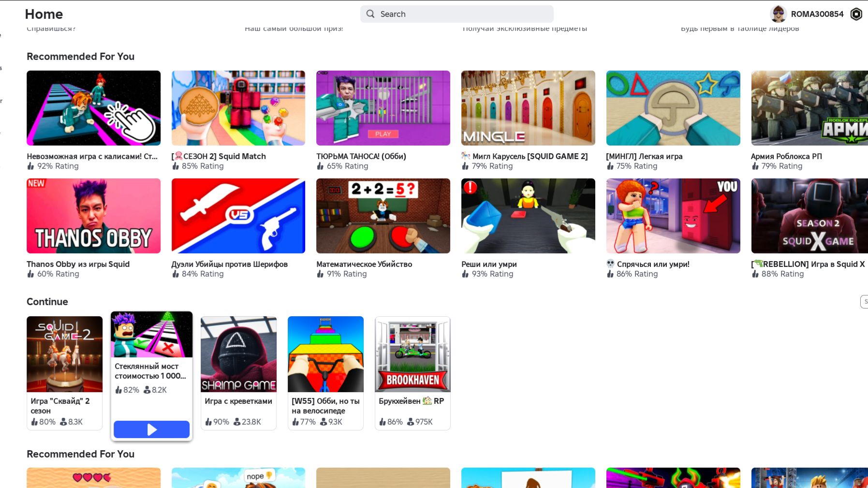Open the Squid Match season 2 game thumbnail
Screen dimensions: 868x488
238,108
